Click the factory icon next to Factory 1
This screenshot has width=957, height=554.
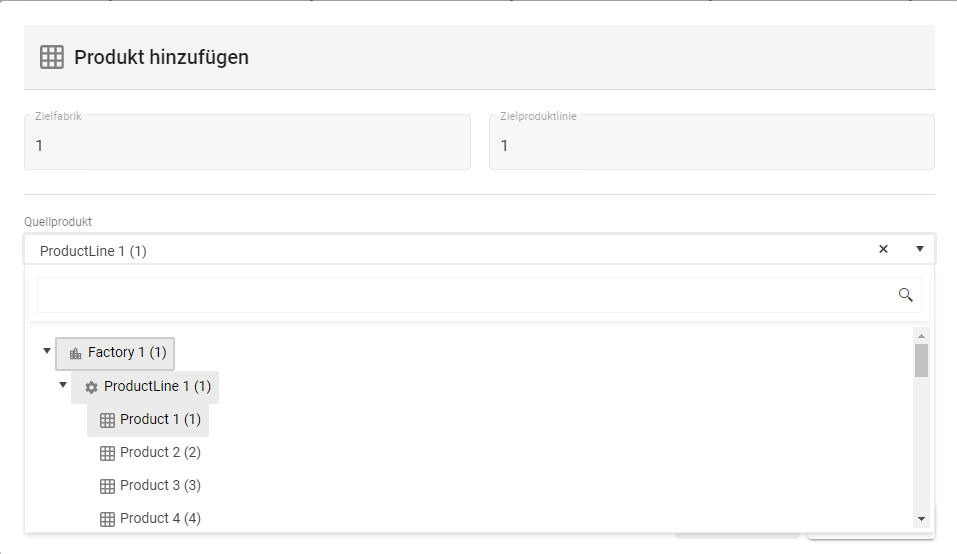75,353
